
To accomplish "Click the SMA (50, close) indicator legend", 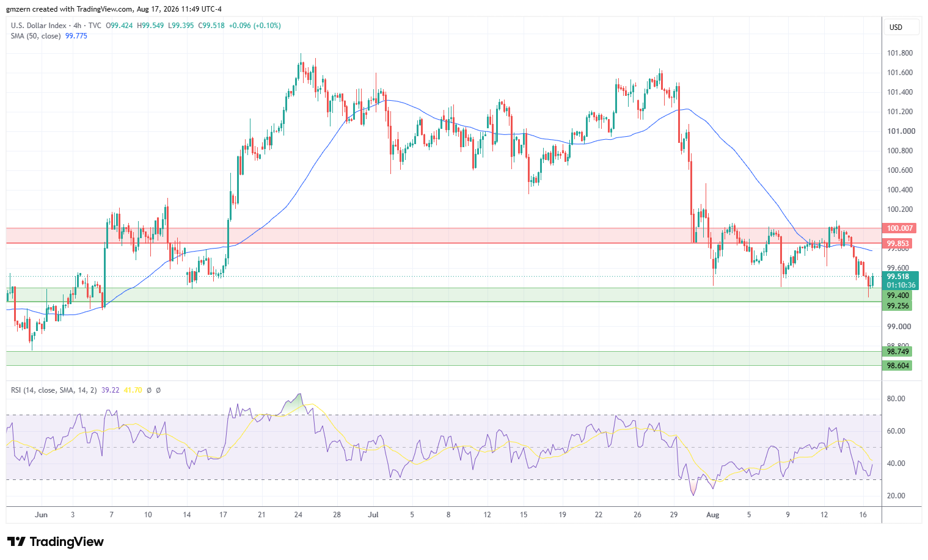I will [x=36, y=36].
